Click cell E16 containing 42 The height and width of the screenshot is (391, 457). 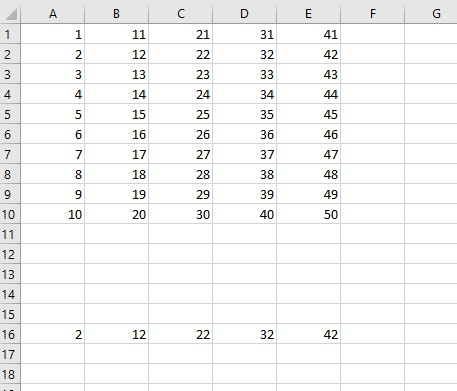coord(309,334)
